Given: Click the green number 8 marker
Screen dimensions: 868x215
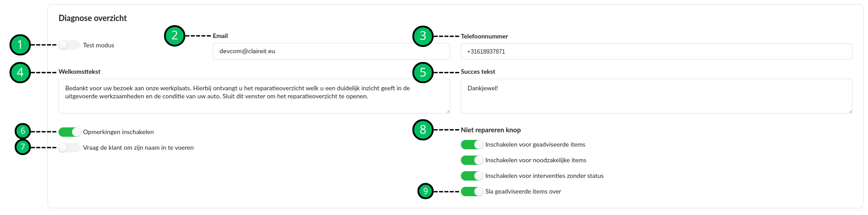Looking at the screenshot, I should 423,130.
